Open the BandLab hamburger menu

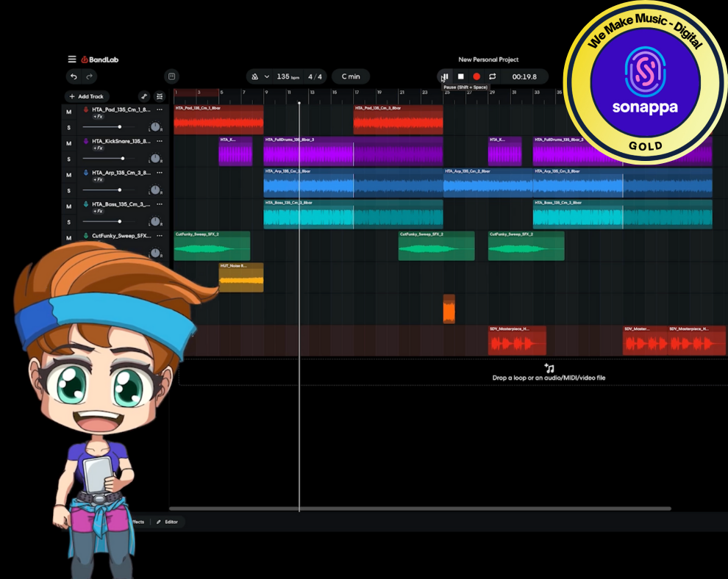(x=72, y=60)
